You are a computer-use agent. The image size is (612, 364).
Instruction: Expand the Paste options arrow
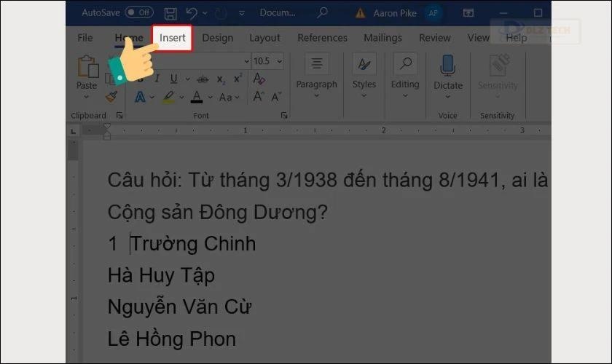(x=86, y=96)
